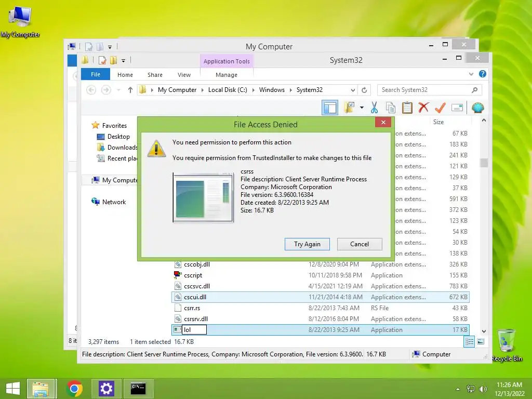Select the cscsvc.dll file
The image size is (532, 399).
[x=321, y=286]
